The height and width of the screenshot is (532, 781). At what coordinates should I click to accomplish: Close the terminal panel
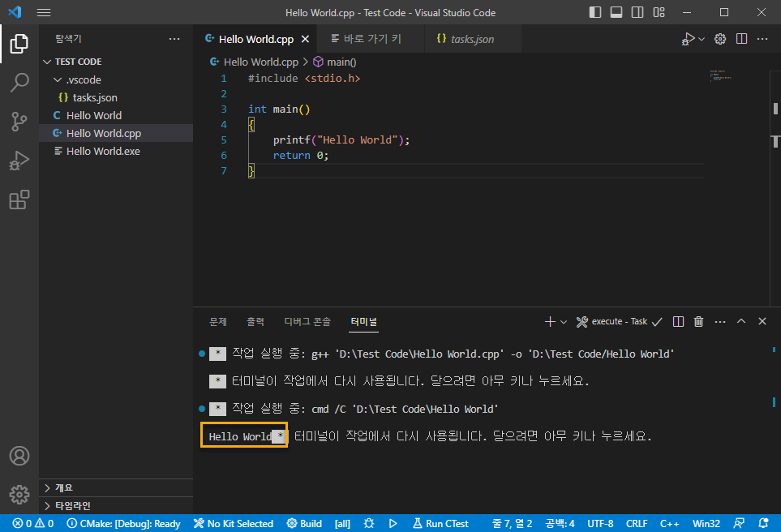(x=762, y=321)
